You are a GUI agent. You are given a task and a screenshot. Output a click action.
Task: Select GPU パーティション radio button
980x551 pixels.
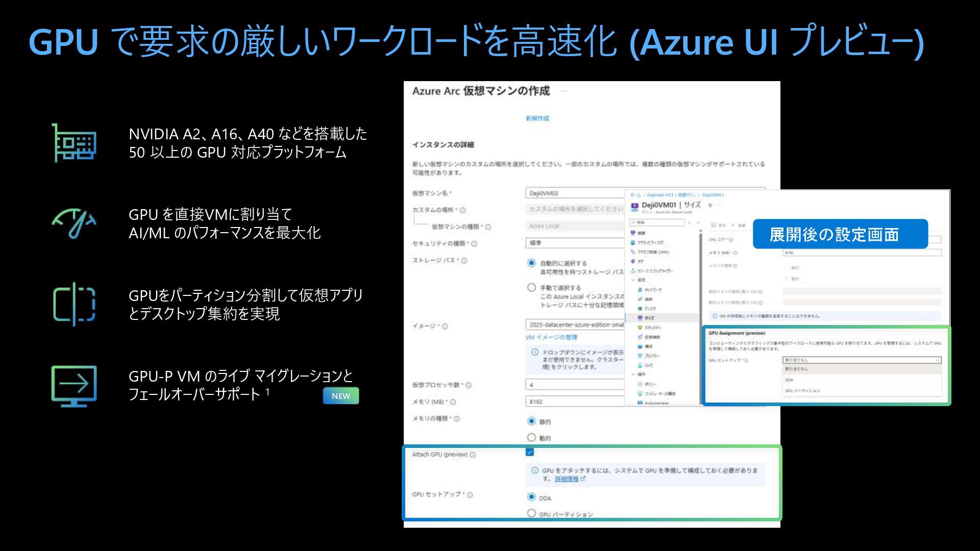(531, 513)
